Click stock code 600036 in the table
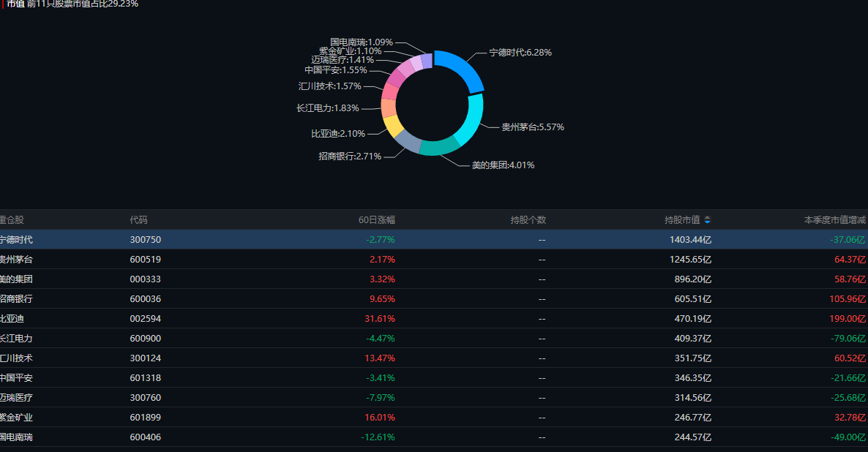 [x=146, y=299]
